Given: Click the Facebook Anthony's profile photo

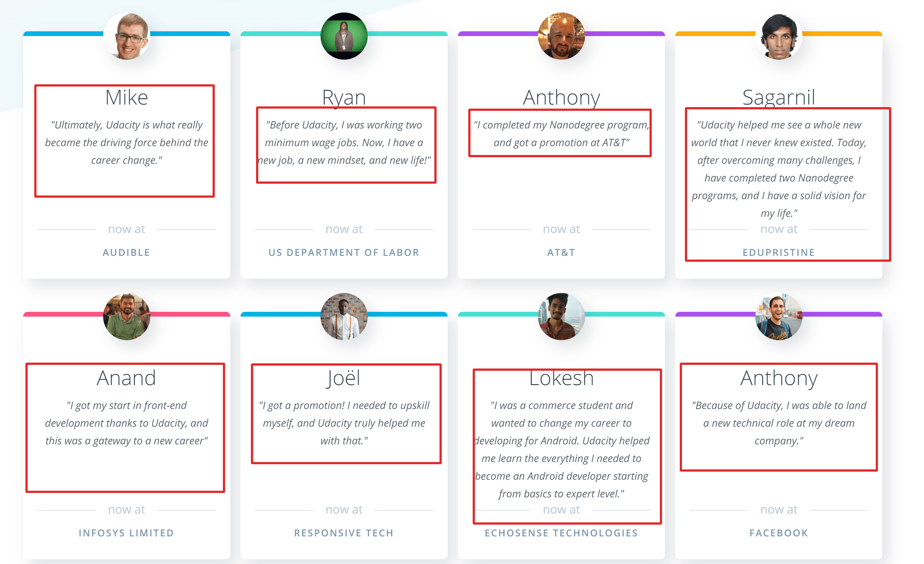Looking at the screenshot, I should [778, 317].
